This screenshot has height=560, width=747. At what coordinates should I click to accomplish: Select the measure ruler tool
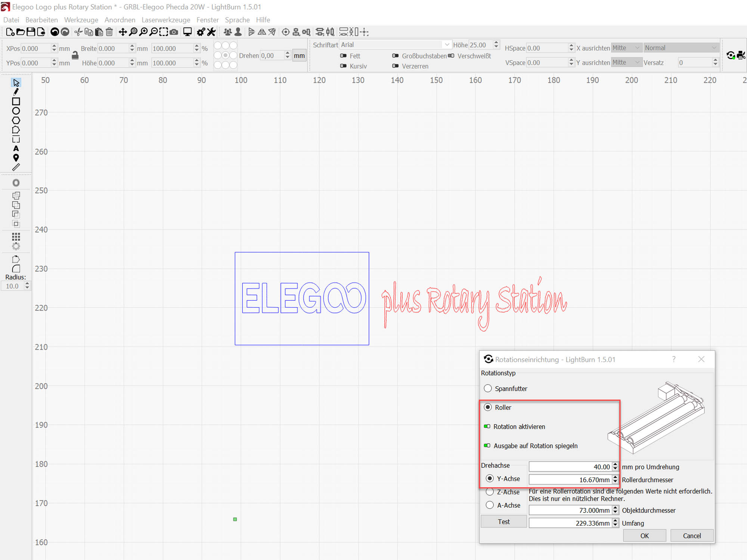16,167
